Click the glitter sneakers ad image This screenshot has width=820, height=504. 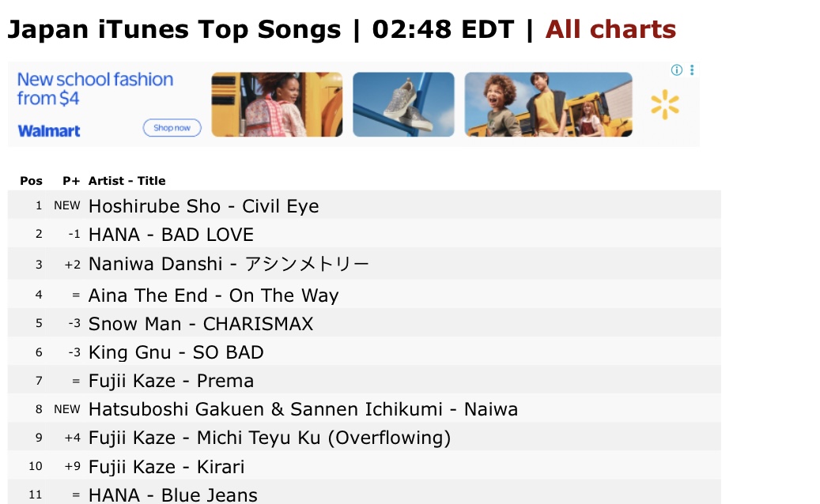(x=403, y=104)
